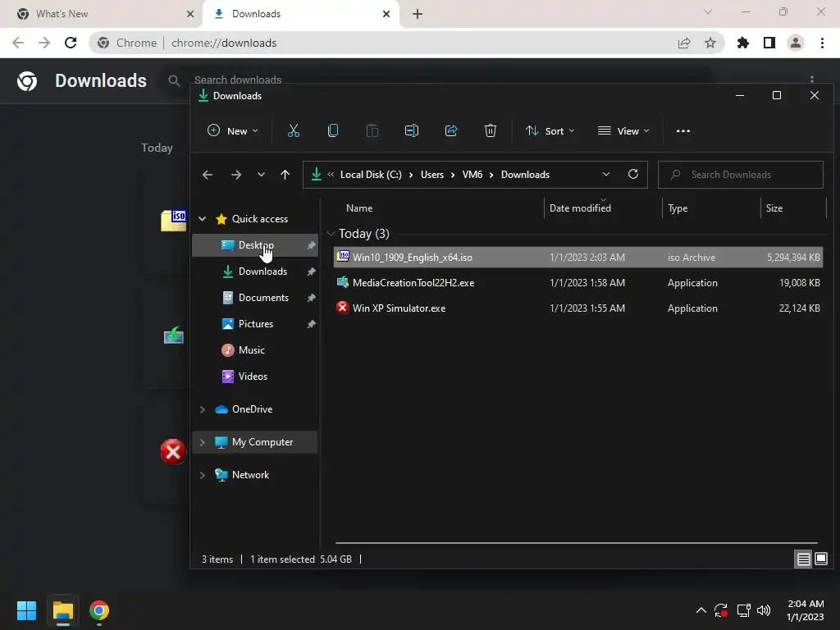Click the Delete trash icon in Explorer toolbar
This screenshot has height=630, width=840.
(x=491, y=130)
